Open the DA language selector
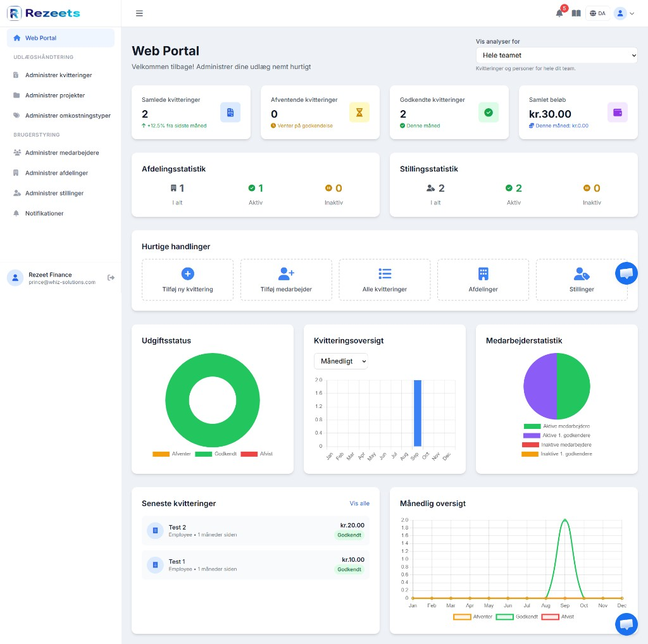The width and height of the screenshot is (648, 644). tap(597, 13)
